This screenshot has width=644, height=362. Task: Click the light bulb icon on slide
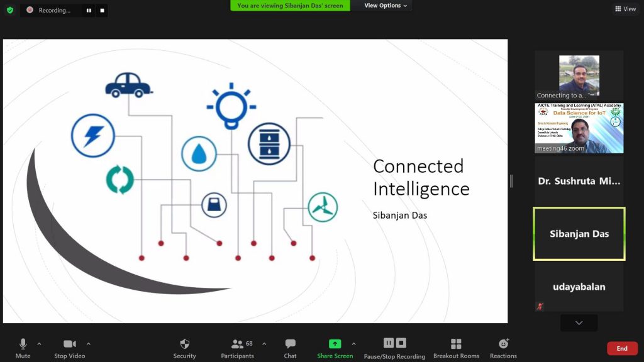pyautogui.click(x=231, y=106)
